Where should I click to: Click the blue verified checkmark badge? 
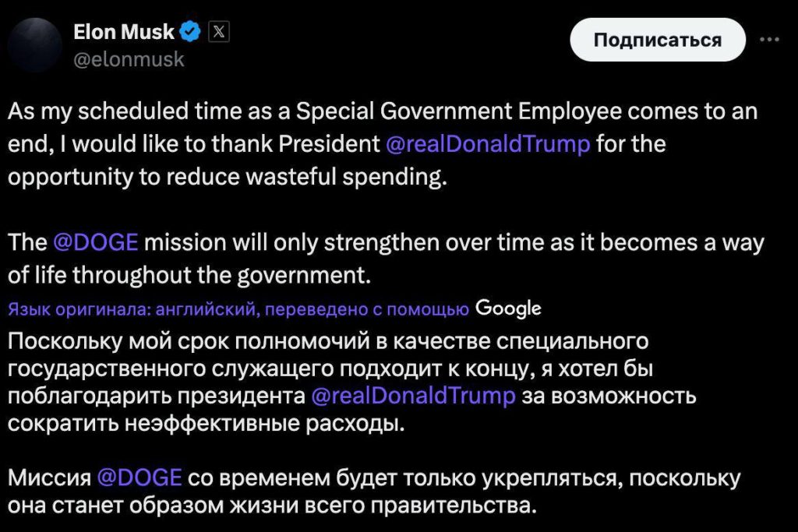coord(192,32)
